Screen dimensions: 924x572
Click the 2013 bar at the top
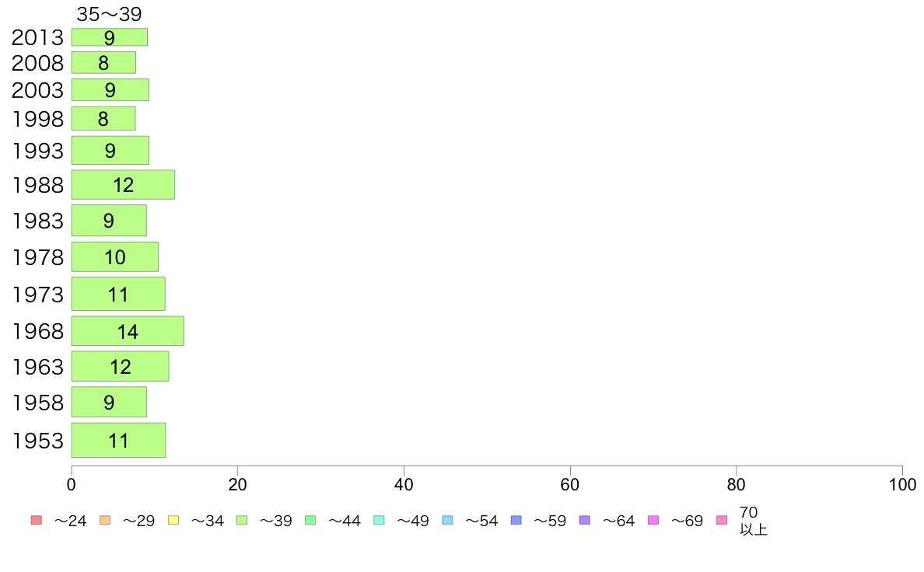(x=110, y=37)
